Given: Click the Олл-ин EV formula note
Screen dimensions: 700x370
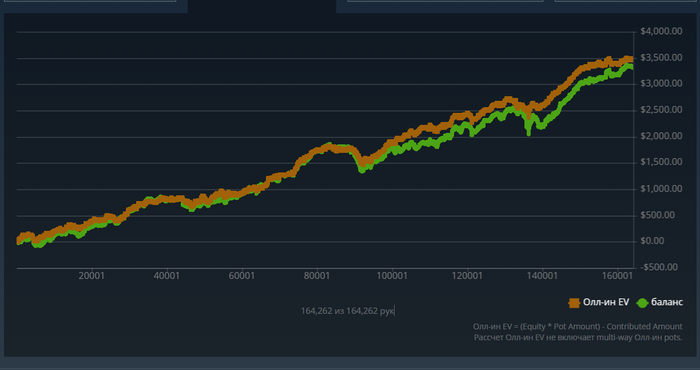Looking at the screenshot, I should pyautogui.click(x=578, y=327).
